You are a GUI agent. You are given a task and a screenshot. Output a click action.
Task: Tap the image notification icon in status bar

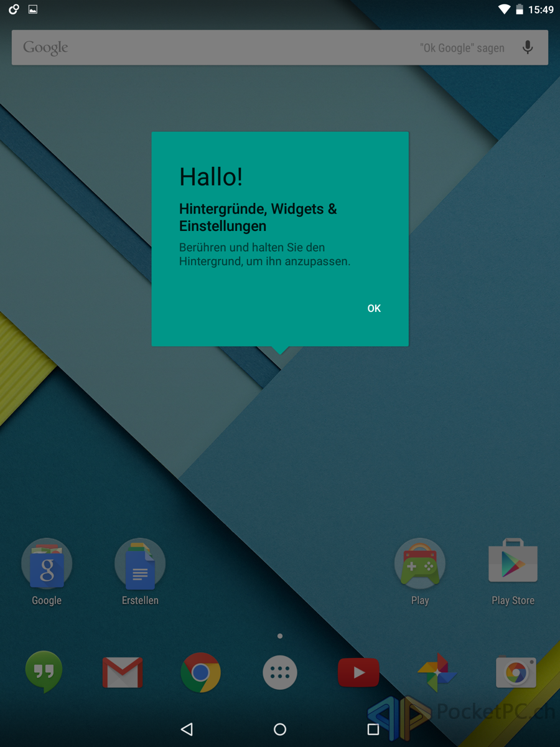[33, 9]
